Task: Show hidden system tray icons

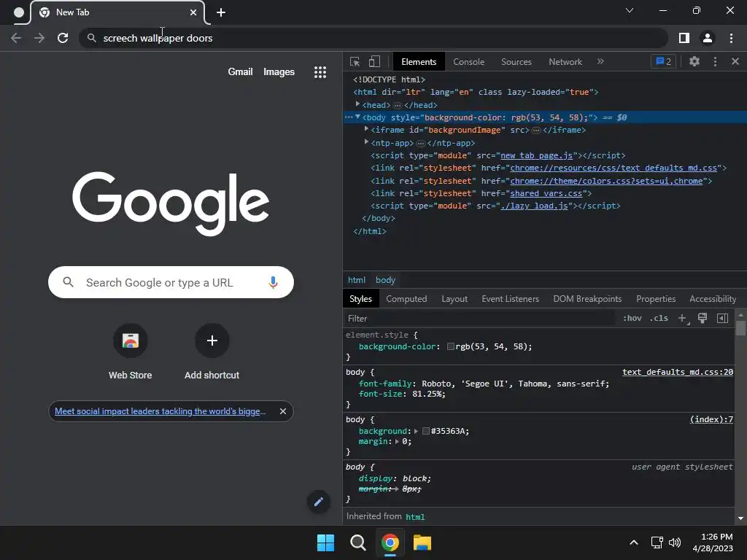Action: point(634,542)
